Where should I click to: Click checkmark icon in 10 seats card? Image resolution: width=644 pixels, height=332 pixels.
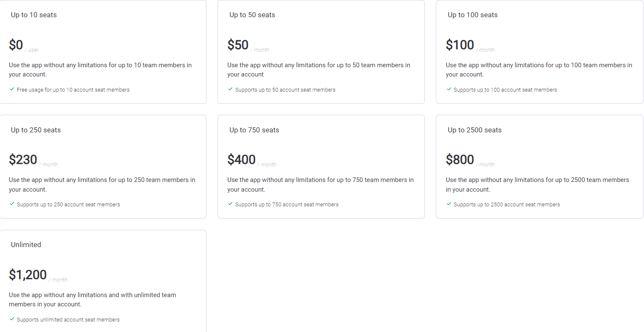[12, 89]
